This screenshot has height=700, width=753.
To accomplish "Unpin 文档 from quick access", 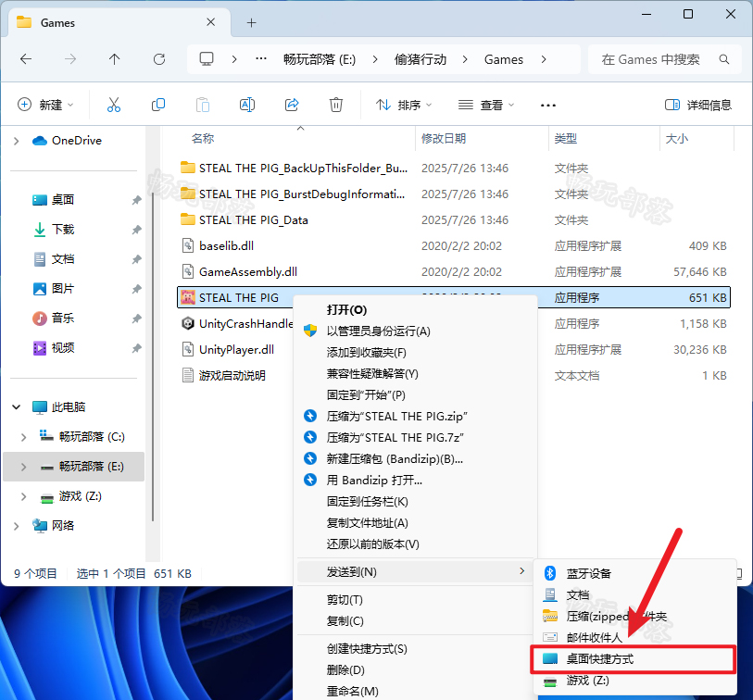I will click(137, 259).
